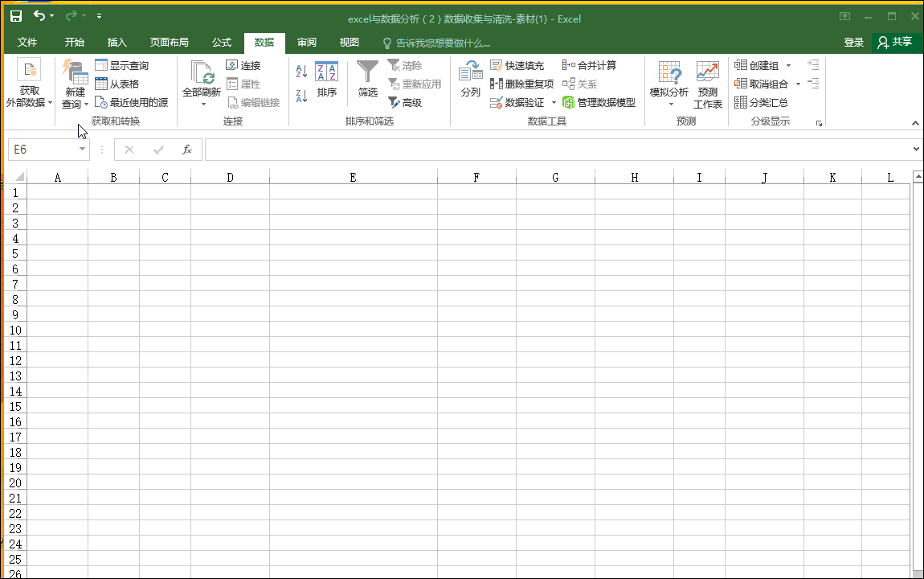Collapse the ribbon with the chevron
The height and width of the screenshot is (579, 924).
pos(915,123)
